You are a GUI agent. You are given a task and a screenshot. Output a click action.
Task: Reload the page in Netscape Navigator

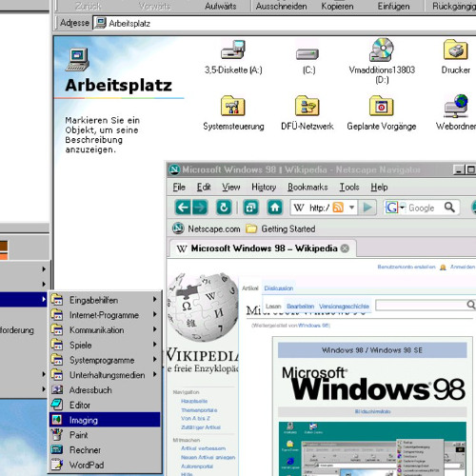224,208
